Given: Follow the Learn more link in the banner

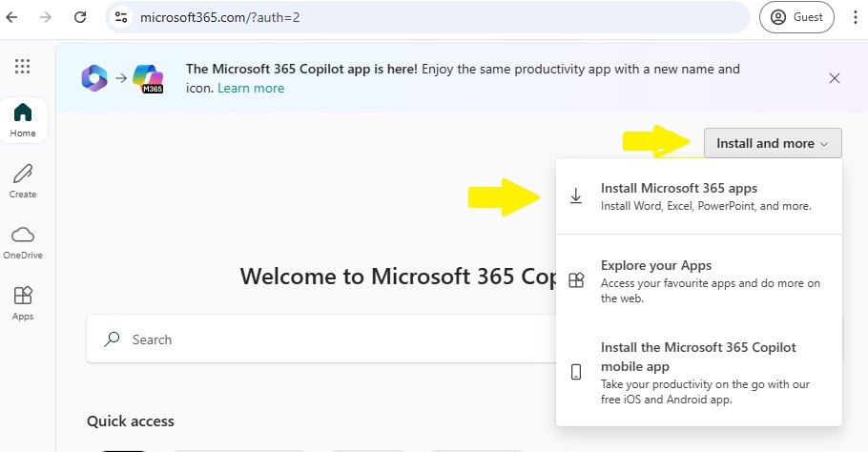Looking at the screenshot, I should [251, 88].
